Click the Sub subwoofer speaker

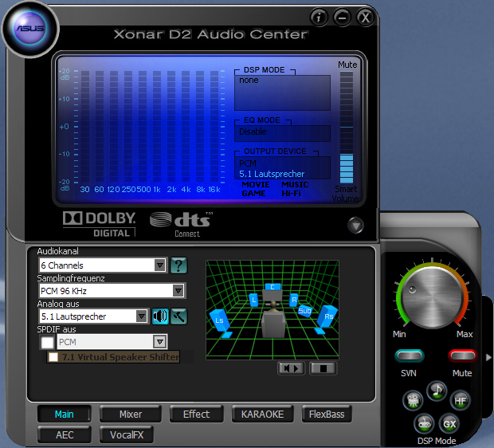pyautogui.click(x=304, y=311)
